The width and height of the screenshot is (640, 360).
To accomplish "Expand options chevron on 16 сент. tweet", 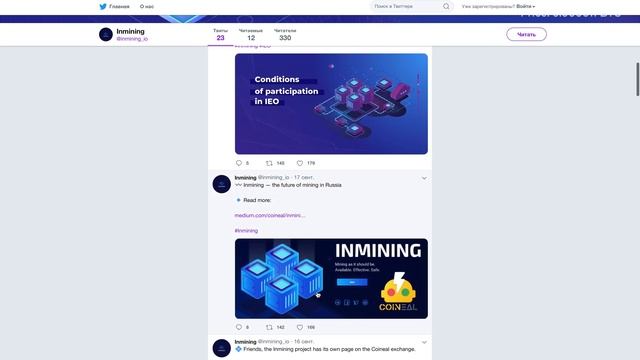I will 424,342.
